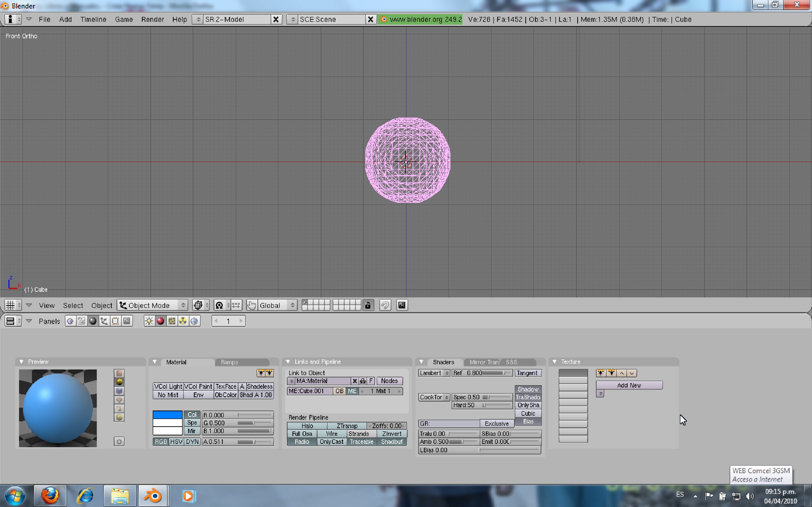The width and height of the screenshot is (812, 507).
Task: Toggle the Shadeless material option
Action: (x=259, y=386)
